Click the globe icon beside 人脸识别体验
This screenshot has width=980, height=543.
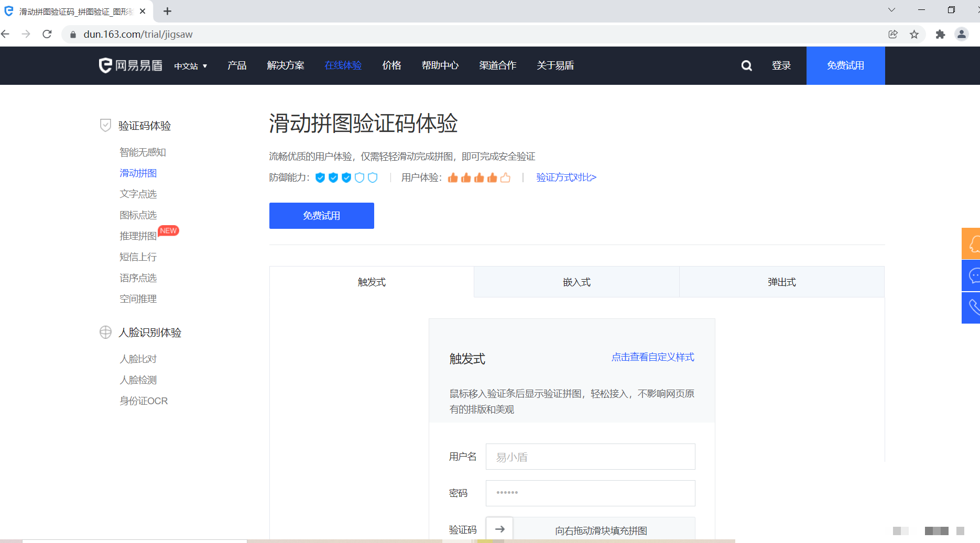click(105, 332)
